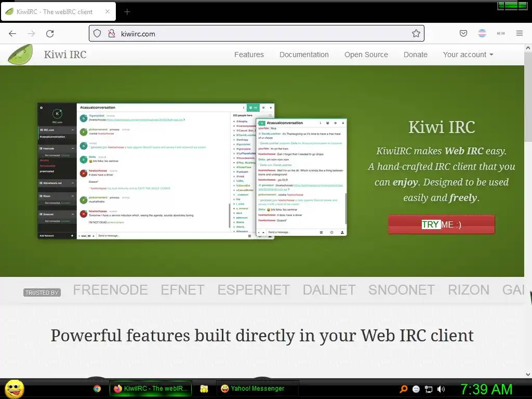532x399 pixels.
Task: Open the Firefox hamburger menu
Action: tap(519, 33)
